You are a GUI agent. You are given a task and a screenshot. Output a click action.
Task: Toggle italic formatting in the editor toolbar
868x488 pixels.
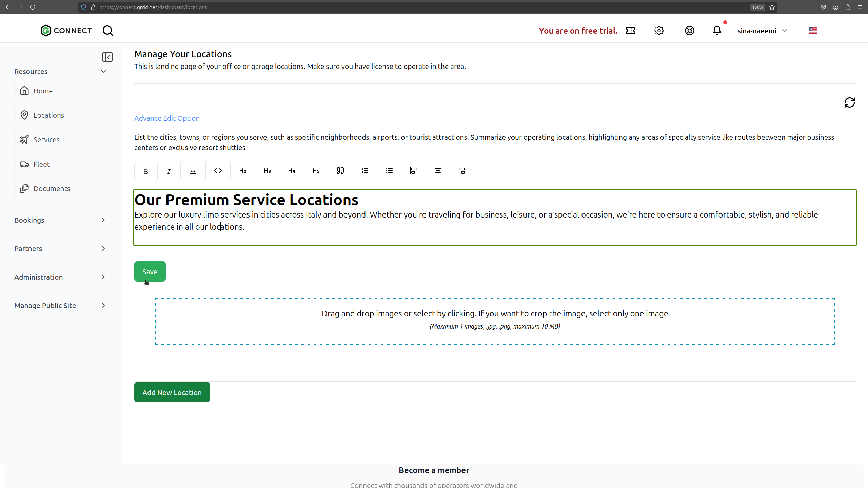(169, 171)
